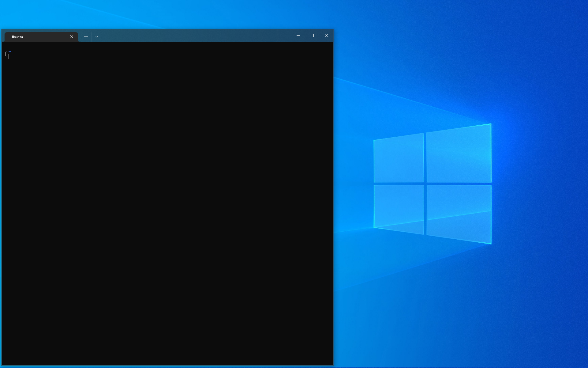This screenshot has width=588, height=368.
Task: Click the Ubuntu tab label text
Action: click(x=17, y=37)
